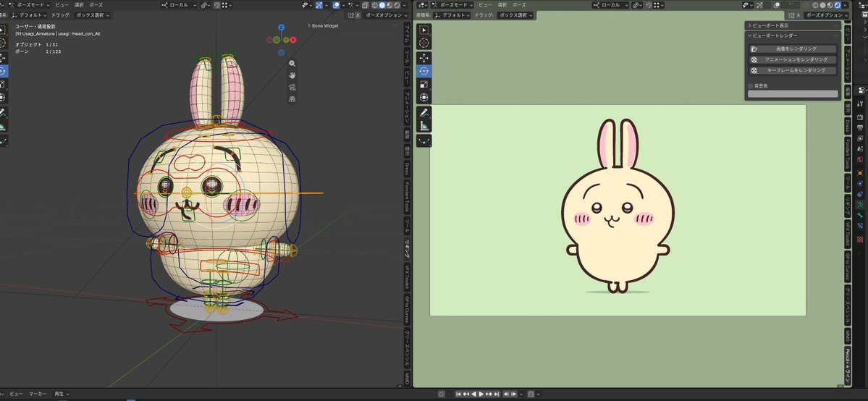868x401 pixels.
Task: Open the GP to Curves tab in right viewport
Action: click(847, 266)
